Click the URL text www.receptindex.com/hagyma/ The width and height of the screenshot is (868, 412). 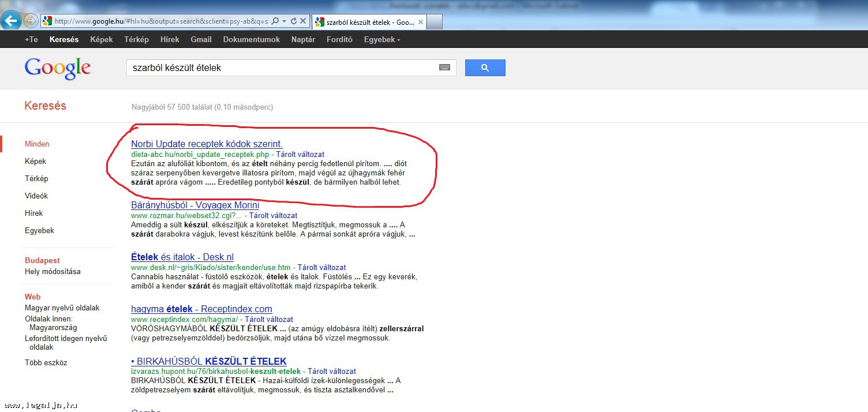(x=184, y=319)
